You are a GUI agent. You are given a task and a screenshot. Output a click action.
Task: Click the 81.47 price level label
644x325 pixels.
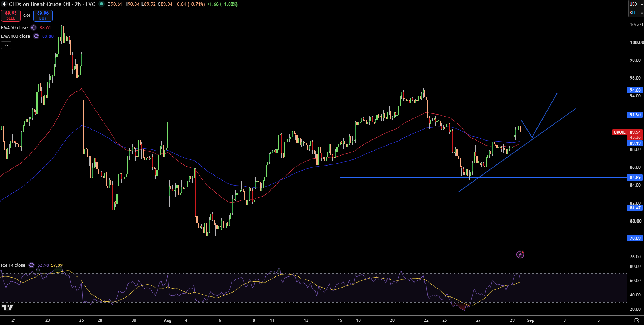[635, 208]
